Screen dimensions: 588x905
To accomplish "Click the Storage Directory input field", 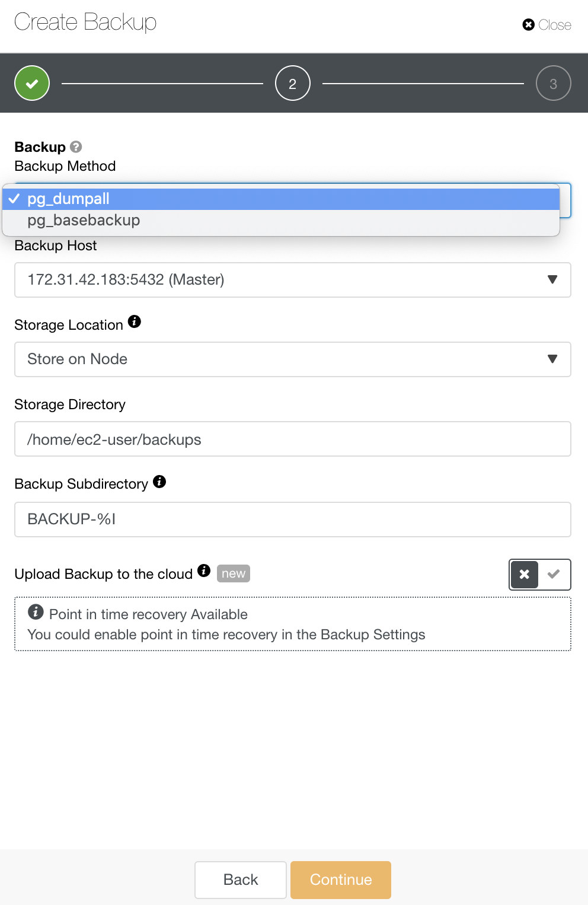I will [293, 439].
